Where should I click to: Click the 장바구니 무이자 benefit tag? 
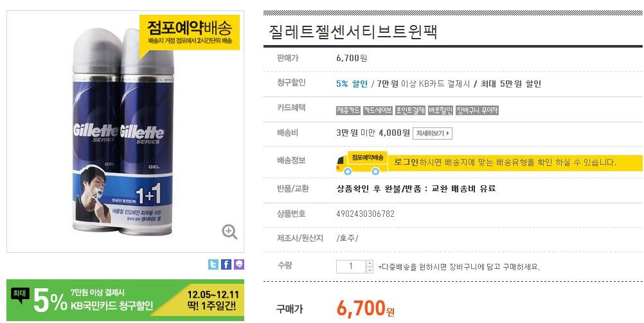[477, 110]
